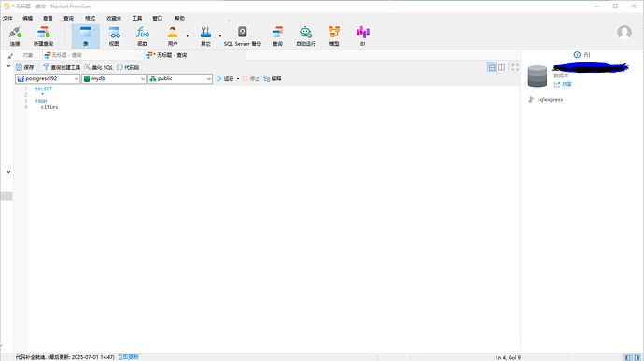Image resolution: width=644 pixels, height=361 pixels.
Task: Open the 函数 f(x) functions icon
Action: tap(142, 35)
